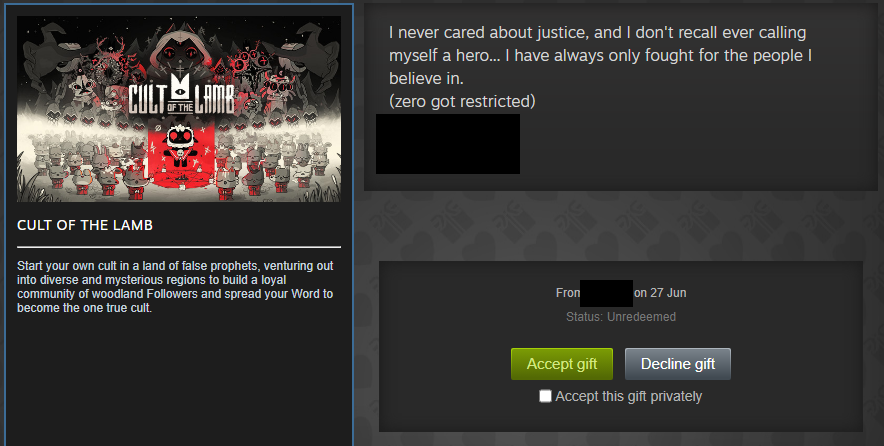Image resolution: width=884 pixels, height=446 pixels.
Task: Select the 'Accept this gift privately' label text
Action: coord(629,396)
